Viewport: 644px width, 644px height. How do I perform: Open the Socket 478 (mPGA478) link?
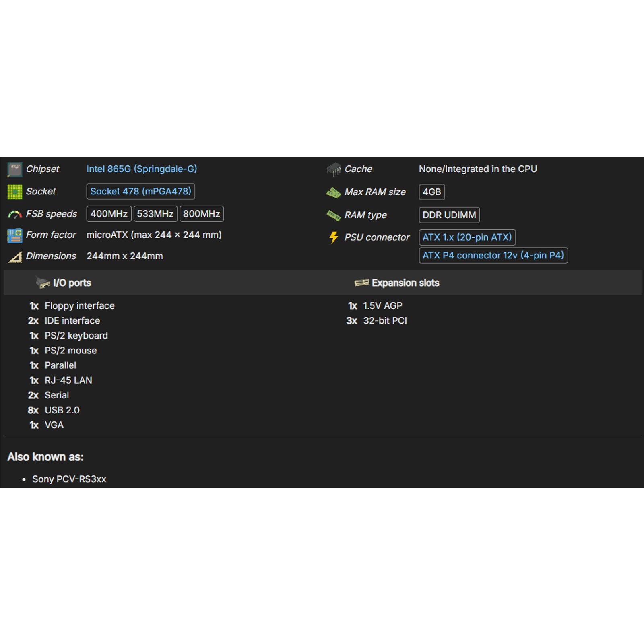point(140,192)
